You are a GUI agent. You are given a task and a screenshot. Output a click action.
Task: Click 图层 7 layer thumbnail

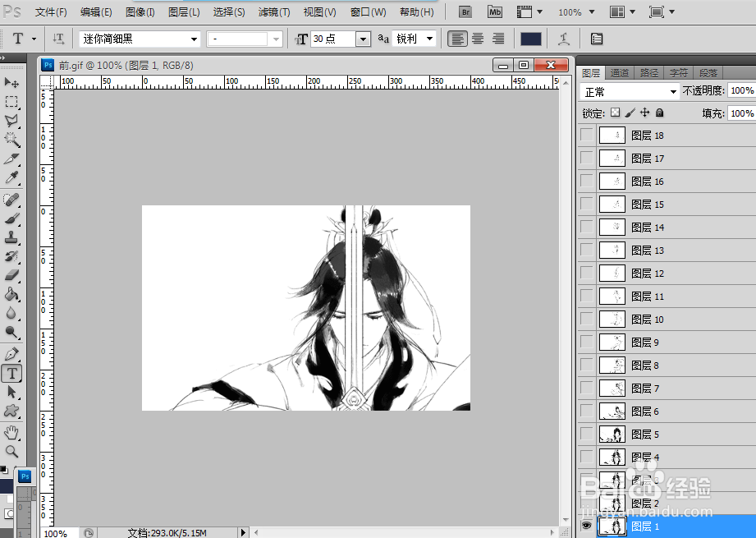[612, 388]
